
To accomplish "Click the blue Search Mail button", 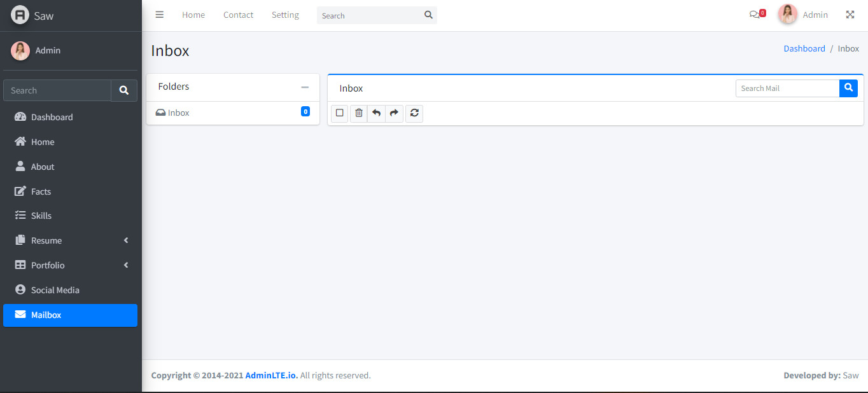I will (x=848, y=88).
